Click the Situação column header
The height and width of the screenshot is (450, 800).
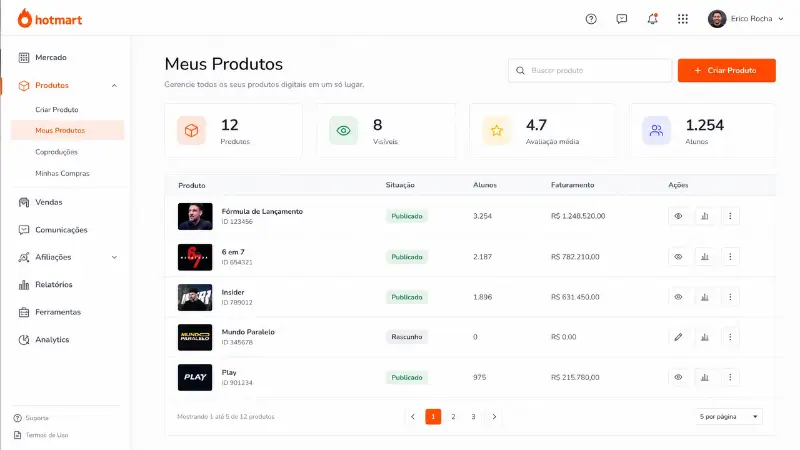point(400,185)
